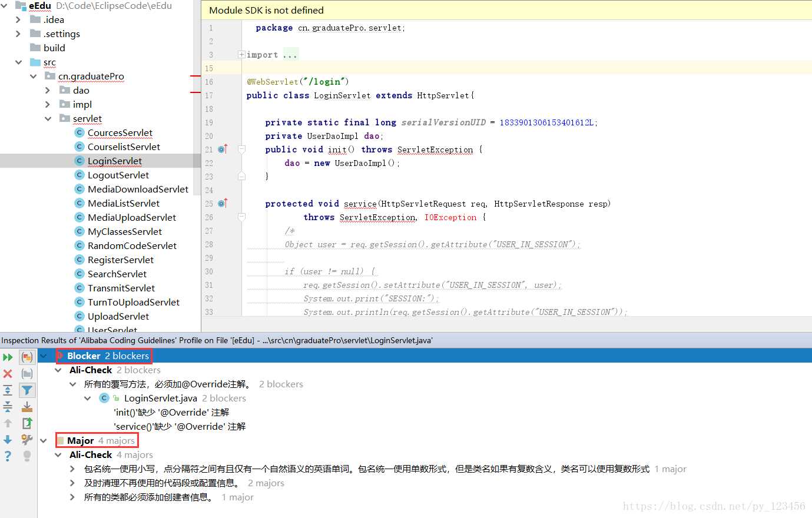Click the class icon of MediaDownloadServlet
Image resolution: width=812 pixels, height=518 pixels.
click(x=79, y=189)
